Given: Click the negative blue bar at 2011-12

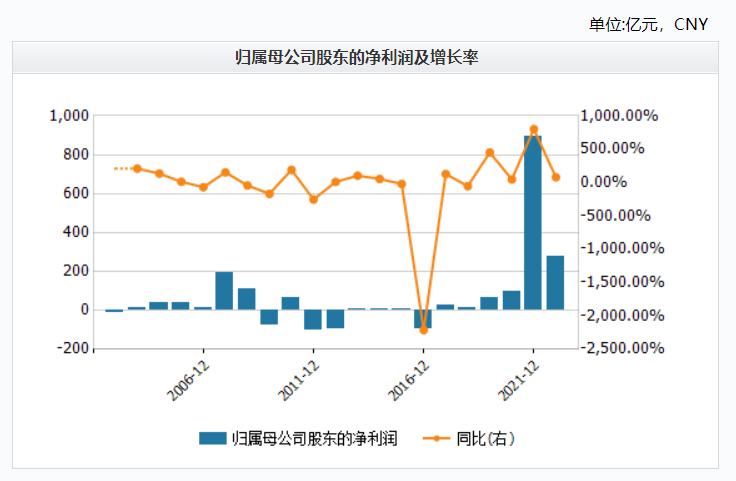Looking at the screenshot, I should tap(313, 319).
